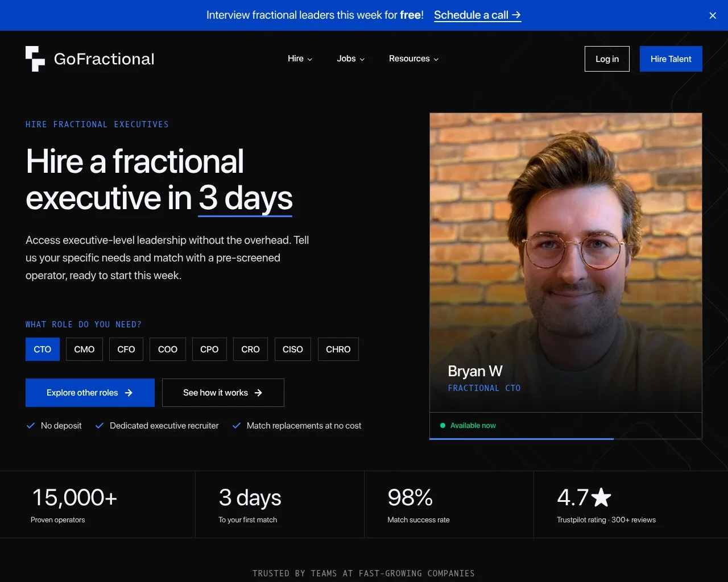Screen dimensions: 728x582
Task: Click the GoFractional logo icon
Action: click(x=35, y=59)
